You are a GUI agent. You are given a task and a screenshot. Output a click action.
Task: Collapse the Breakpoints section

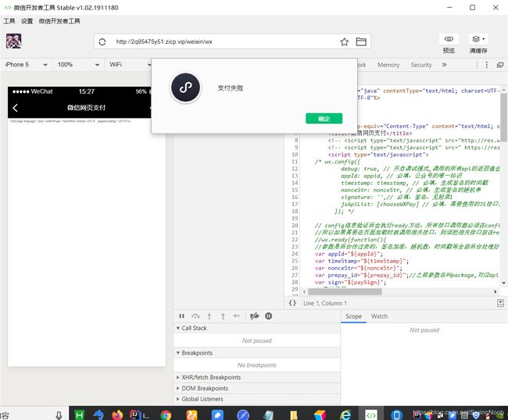pos(257,353)
